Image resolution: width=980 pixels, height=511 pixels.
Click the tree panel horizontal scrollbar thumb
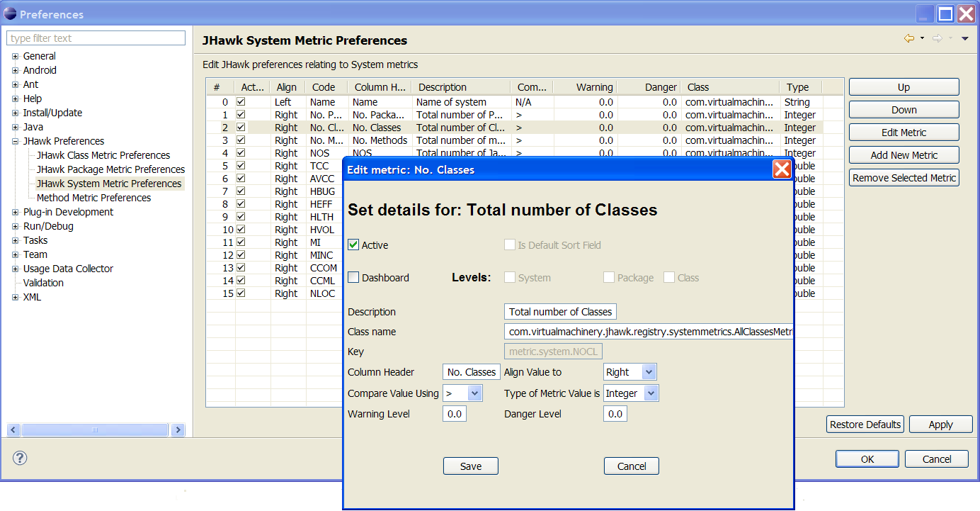[x=94, y=429]
